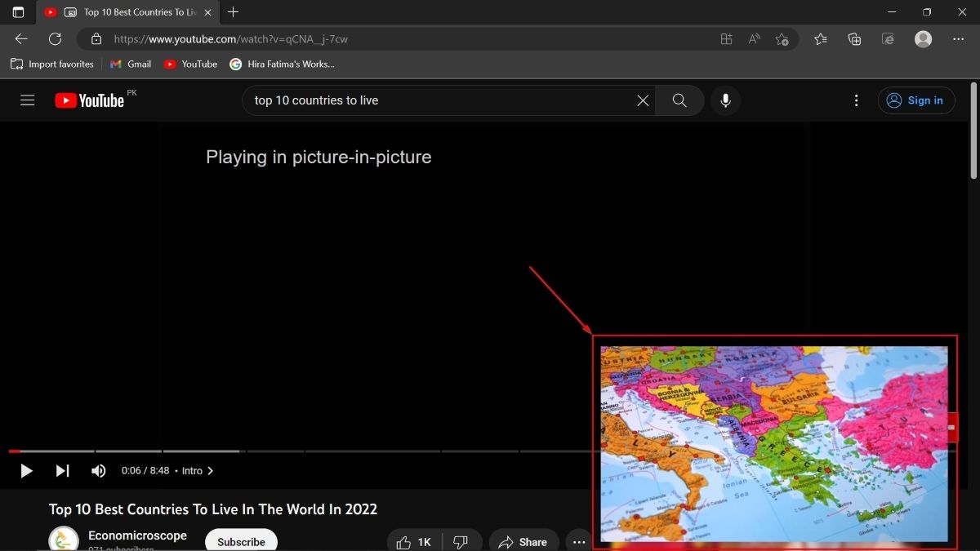Like the video with the 1K thumbs up
This screenshot has height=551, width=980.
pos(412,541)
